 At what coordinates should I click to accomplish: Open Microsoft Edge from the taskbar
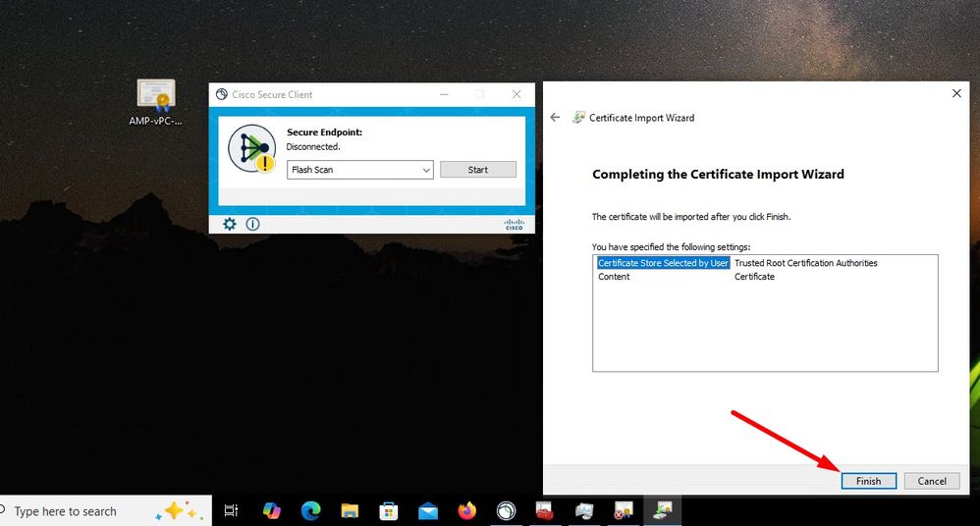tap(310, 511)
